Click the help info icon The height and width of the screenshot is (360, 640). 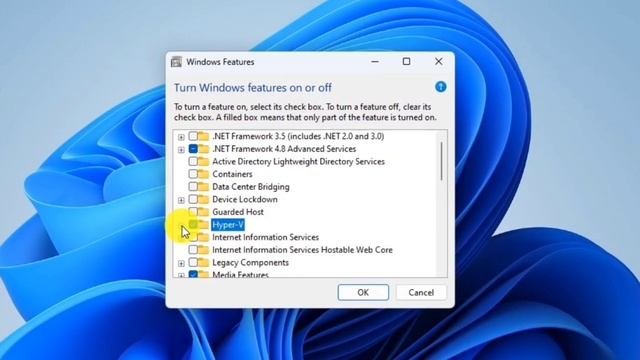[x=440, y=87]
